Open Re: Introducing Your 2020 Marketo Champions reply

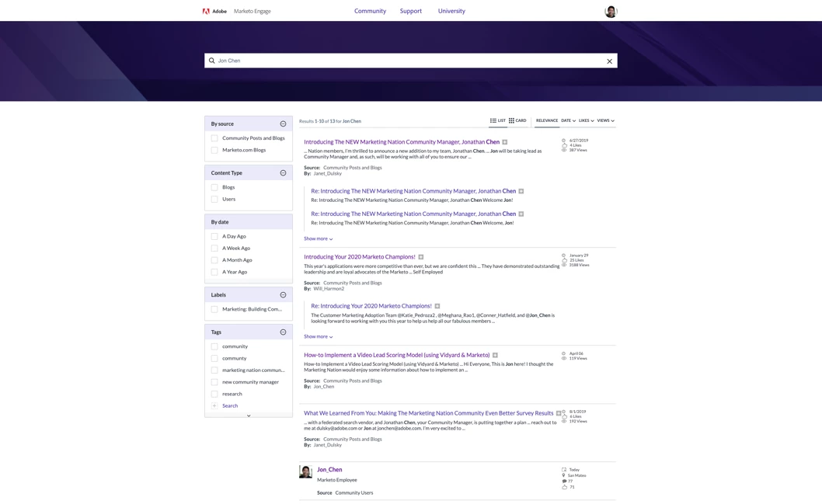pos(371,306)
